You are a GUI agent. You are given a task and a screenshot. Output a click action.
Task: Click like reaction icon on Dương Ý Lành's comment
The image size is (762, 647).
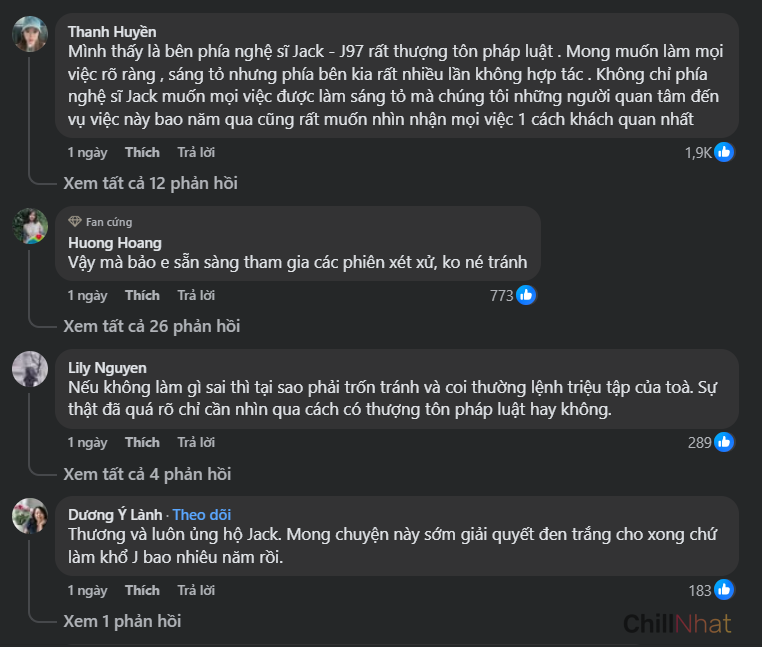(725, 589)
